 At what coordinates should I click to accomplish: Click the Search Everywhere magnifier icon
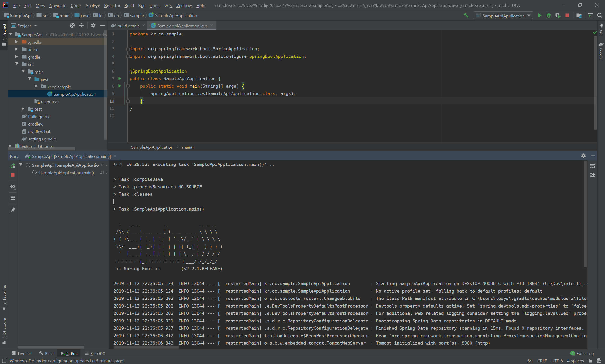pos(600,16)
